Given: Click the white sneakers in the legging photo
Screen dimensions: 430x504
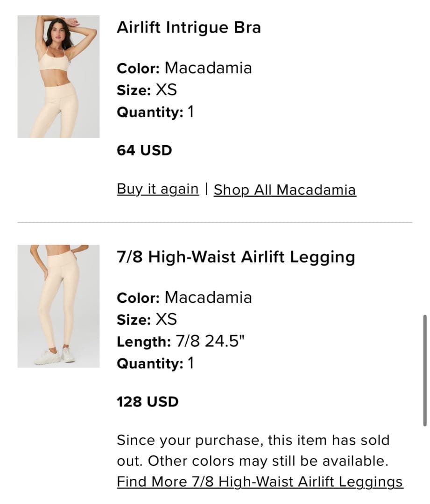Looking at the screenshot, I should (55, 357).
